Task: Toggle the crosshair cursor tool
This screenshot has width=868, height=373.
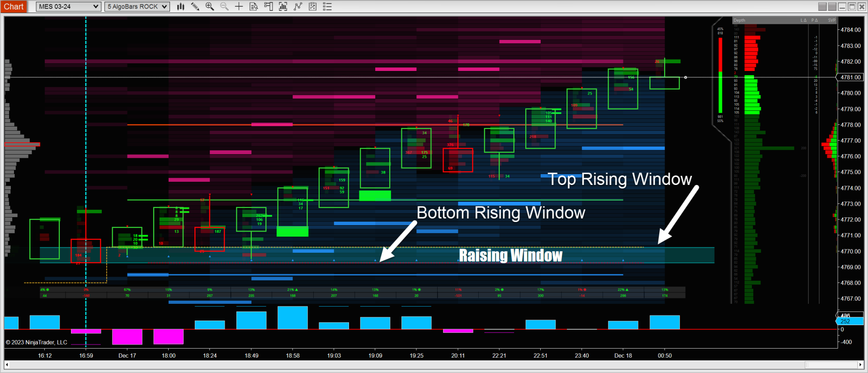Action: pos(239,6)
